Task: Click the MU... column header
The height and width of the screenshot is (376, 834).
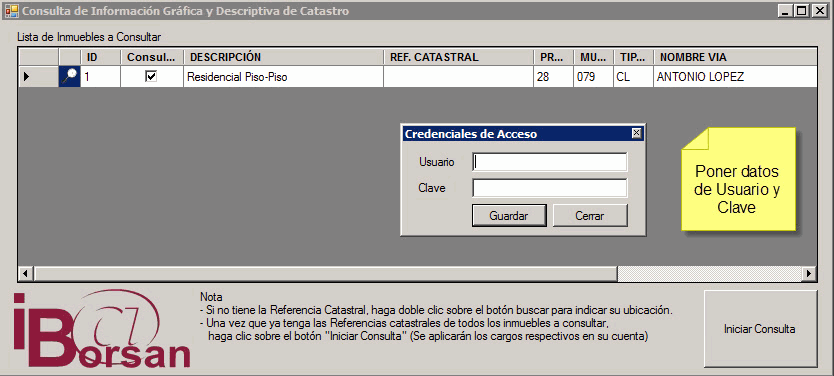Action: pos(594,57)
